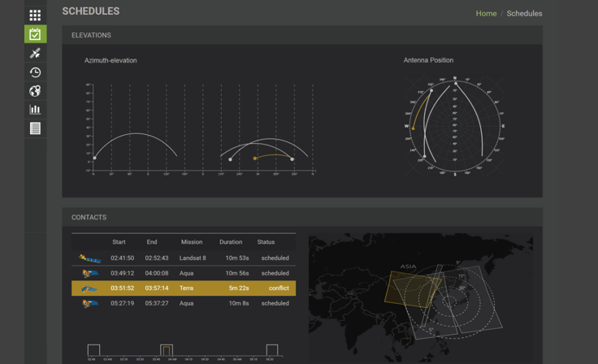Open the history clock sidebar icon

(x=35, y=72)
